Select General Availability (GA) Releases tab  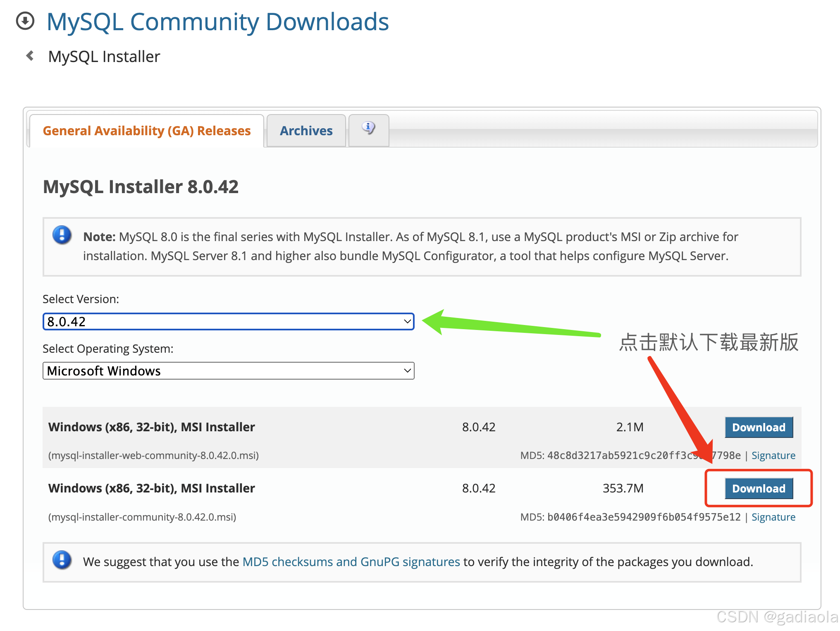(x=147, y=131)
